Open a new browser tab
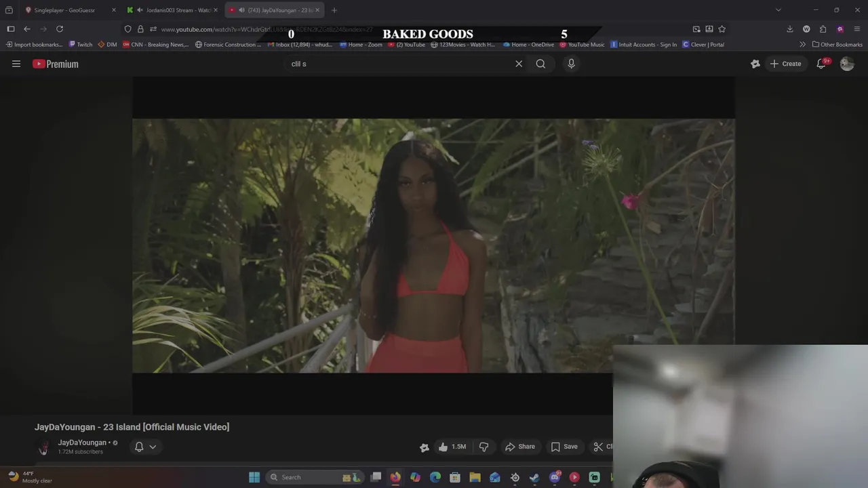 coord(334,10)
